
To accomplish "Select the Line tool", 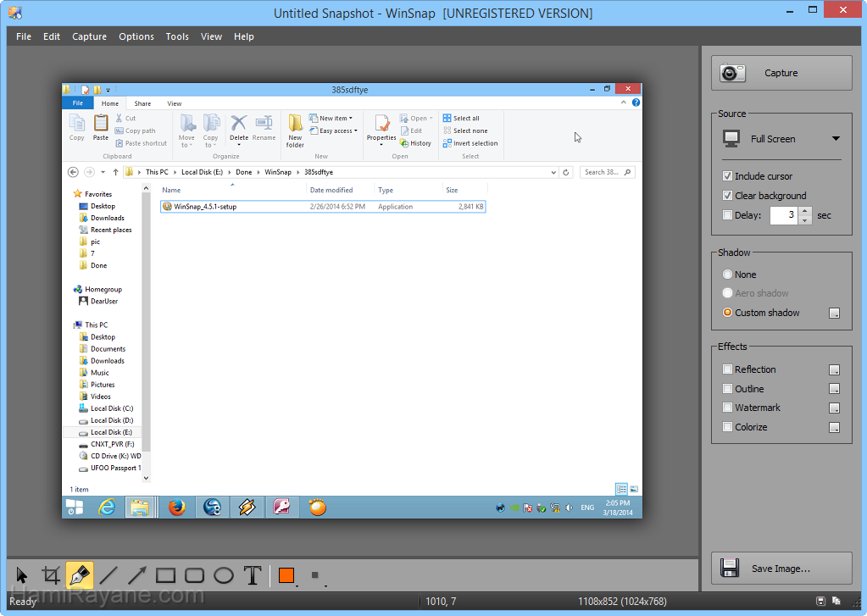I will (108, 575).
